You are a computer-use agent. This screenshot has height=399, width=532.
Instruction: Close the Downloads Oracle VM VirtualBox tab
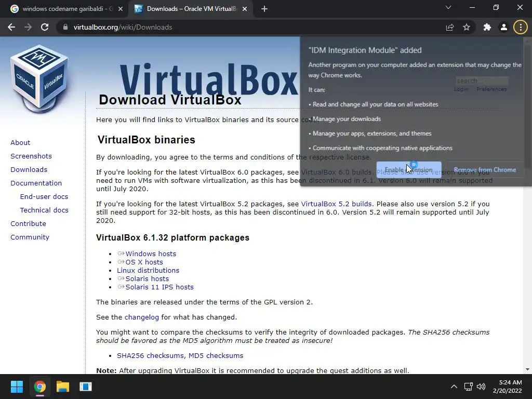pos(245,9)
